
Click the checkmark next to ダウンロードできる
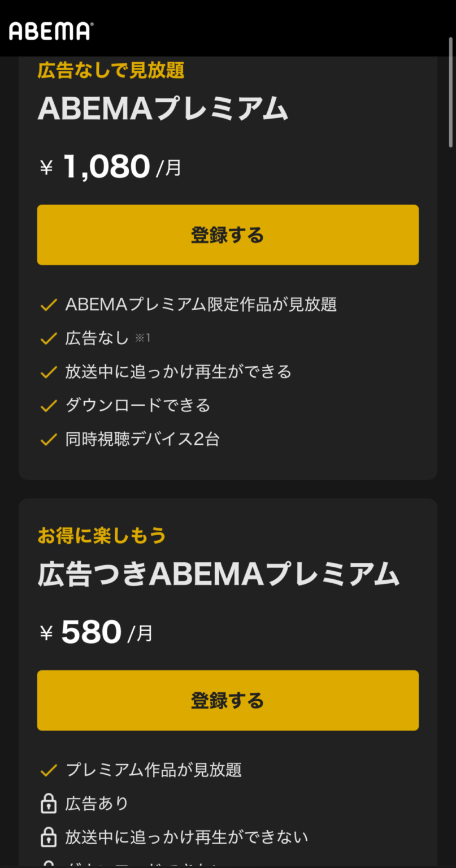[47, 405]
